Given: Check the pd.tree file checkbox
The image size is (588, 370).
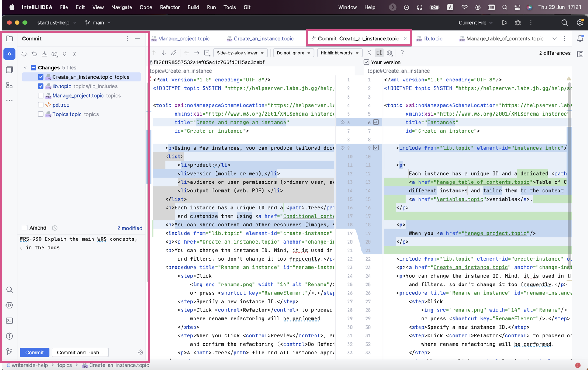Looking at the screenshot, I should tap(41, 105).
